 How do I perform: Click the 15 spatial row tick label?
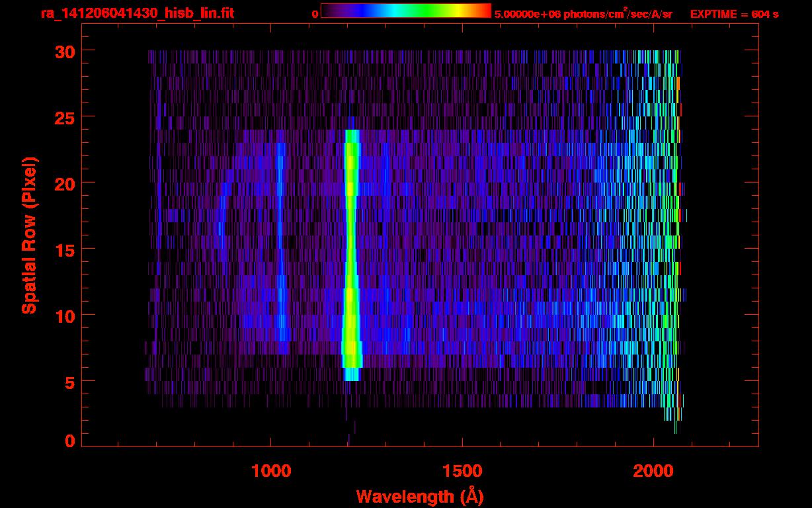pyautogui.click(x=64, y=249)
